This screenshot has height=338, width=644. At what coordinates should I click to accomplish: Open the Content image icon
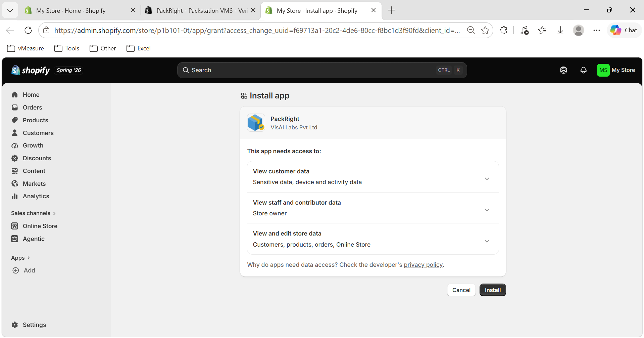coord(15,171)
